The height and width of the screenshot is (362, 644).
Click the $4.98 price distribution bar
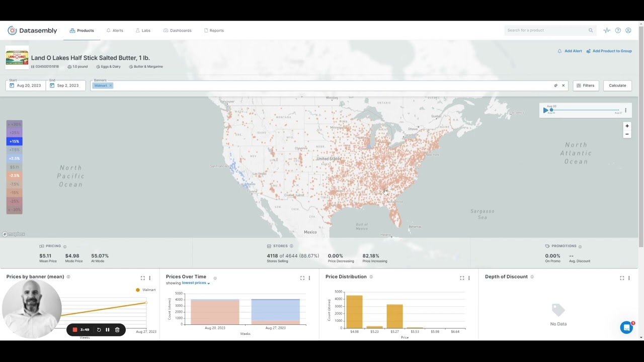tap(354, 312)
